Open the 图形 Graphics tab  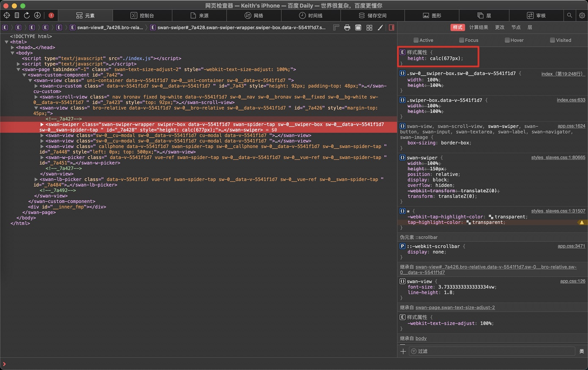432,15
